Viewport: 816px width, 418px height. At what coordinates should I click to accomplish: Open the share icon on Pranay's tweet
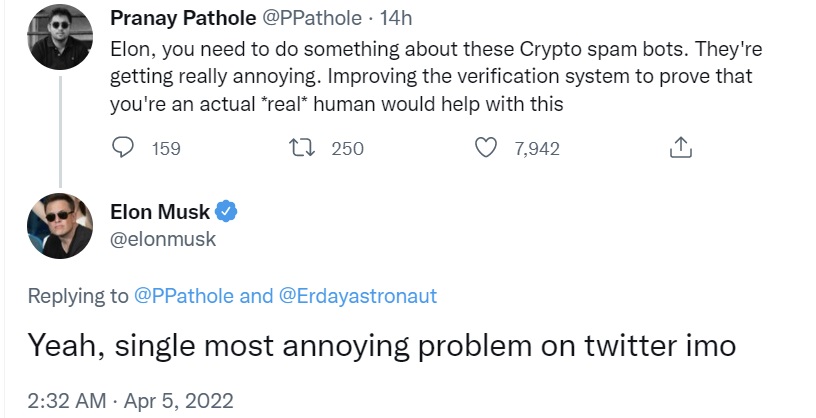click(679, 148)
